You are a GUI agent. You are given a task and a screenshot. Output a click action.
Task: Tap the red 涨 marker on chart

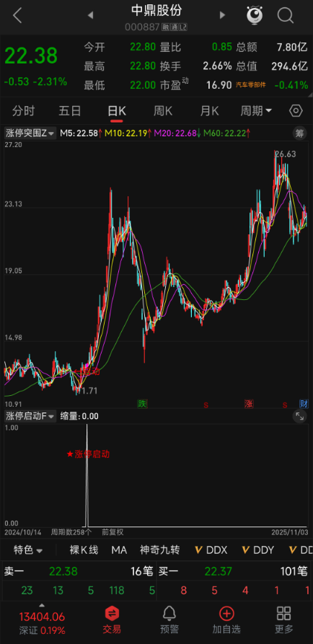tap(249, 404)
